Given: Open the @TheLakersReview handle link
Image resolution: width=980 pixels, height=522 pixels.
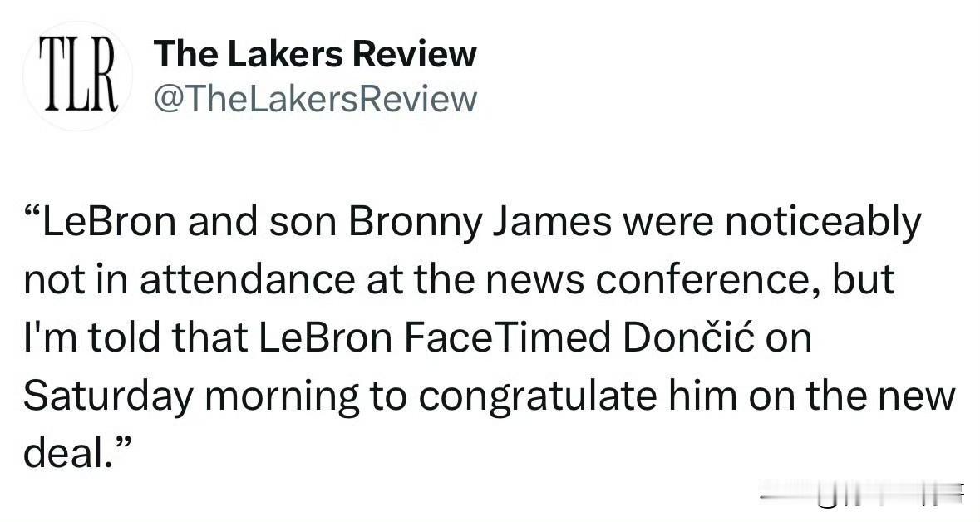Looking at the screenshot, I should [x=316, y=99].
